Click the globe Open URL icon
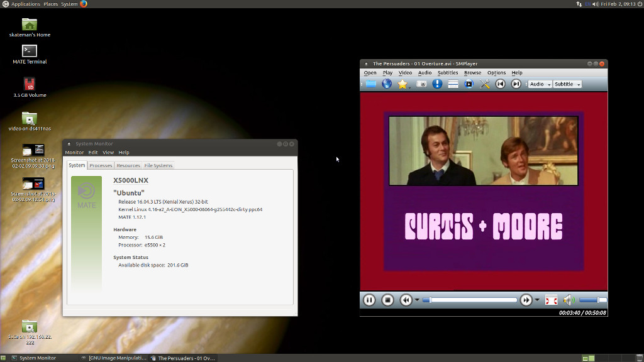644x362 pixels. 387,84
